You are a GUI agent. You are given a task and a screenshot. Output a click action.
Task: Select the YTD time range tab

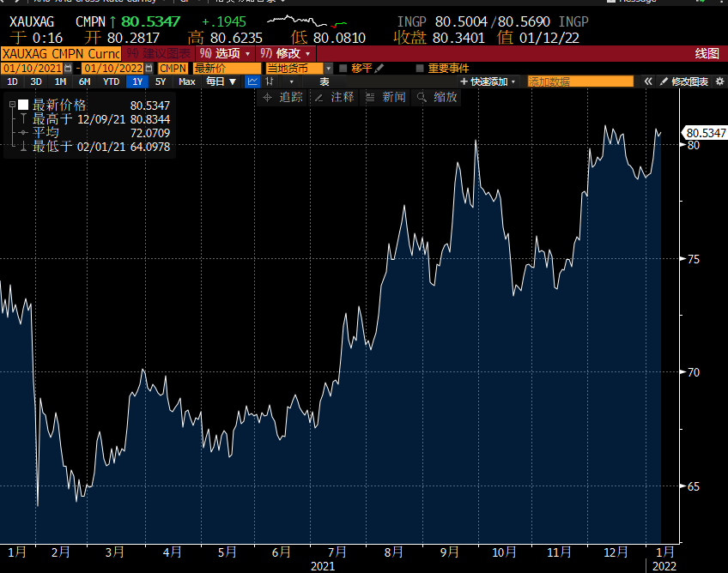coord(111,81)
